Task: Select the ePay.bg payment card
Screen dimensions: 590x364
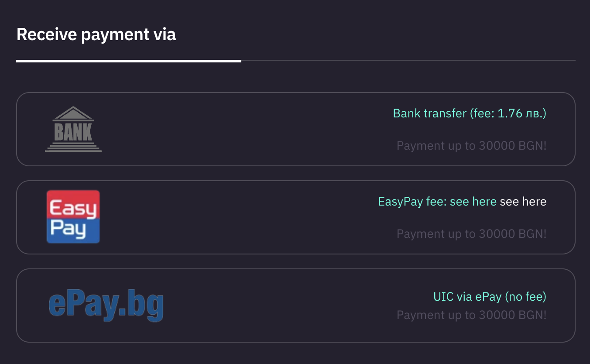Action: (284, 306)
